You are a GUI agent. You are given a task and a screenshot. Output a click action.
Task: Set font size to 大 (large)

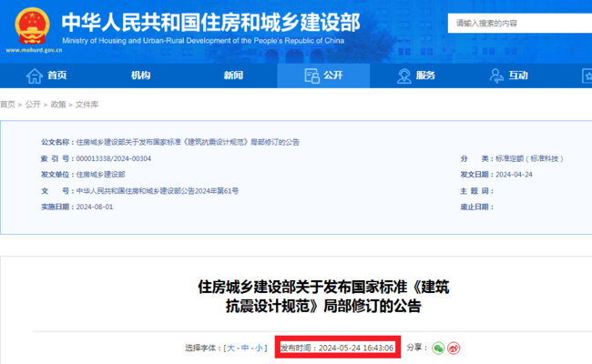[x=231, y=348]
